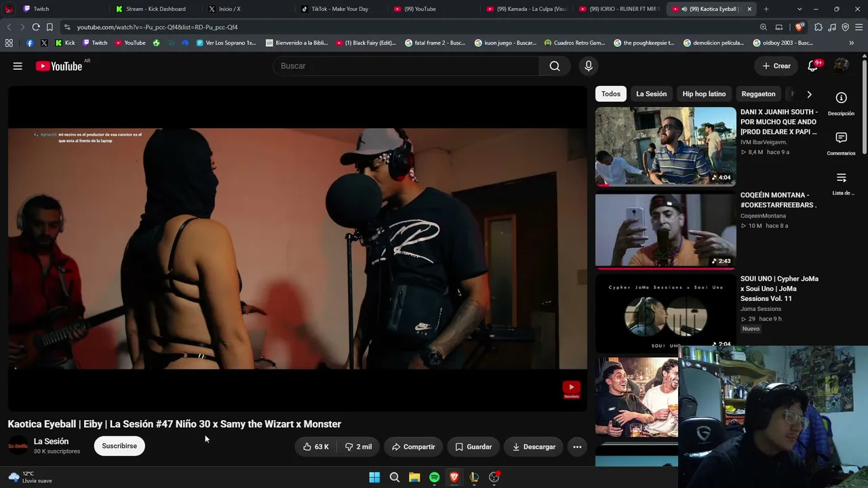Image resolution: width=868 pixels, height=488 pixels.
Task: Open the YouTube bookmark
Action: pyautogui.click(x=130, y=43)
